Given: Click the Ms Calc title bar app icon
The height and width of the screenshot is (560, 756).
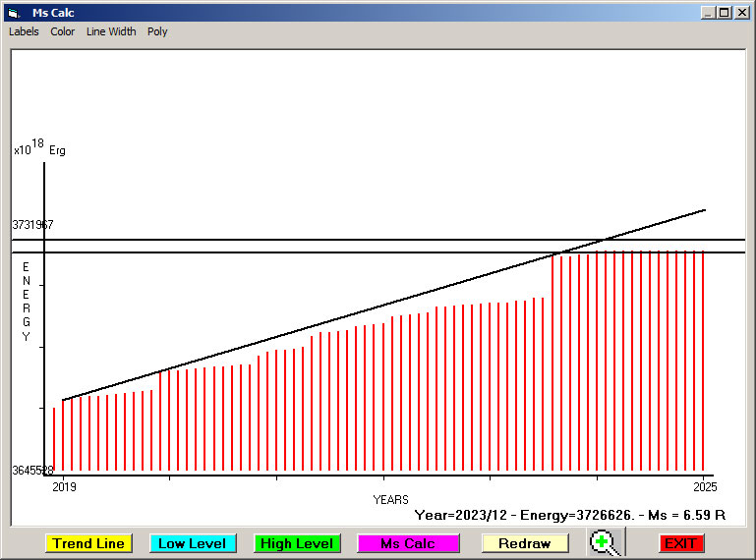Looking at the screenshot, I should point(13,13).
